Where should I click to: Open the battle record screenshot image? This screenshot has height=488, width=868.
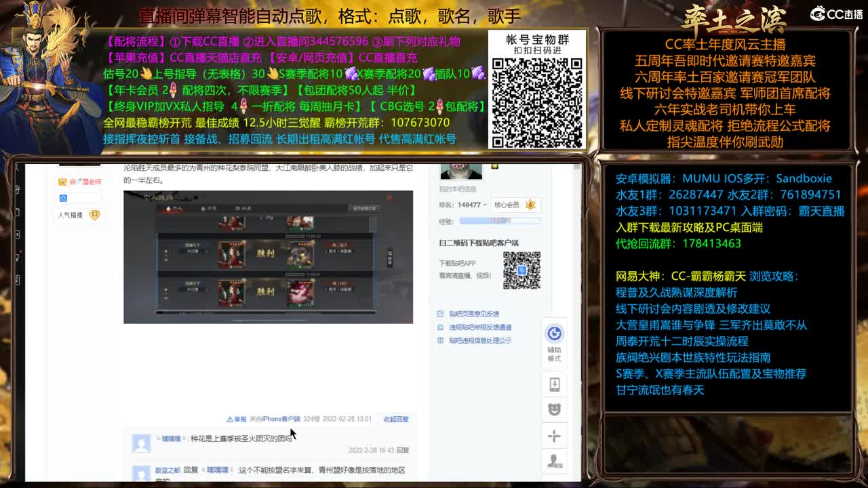click(268, 257)
